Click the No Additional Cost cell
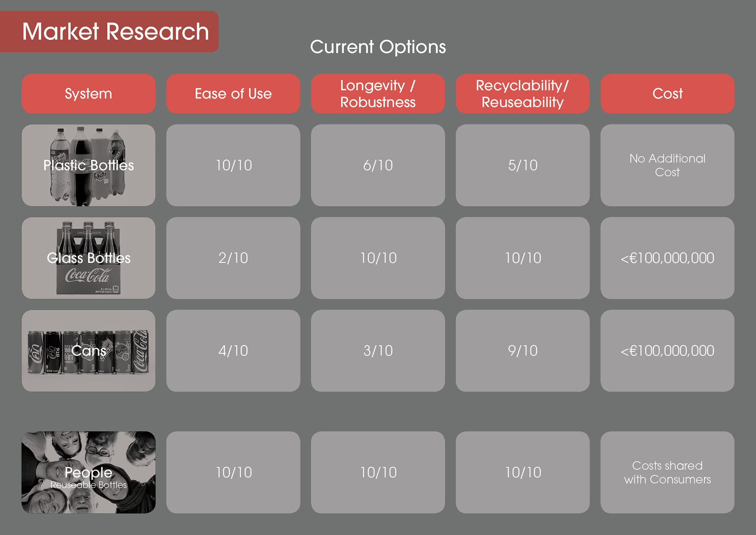 [667, 165]
